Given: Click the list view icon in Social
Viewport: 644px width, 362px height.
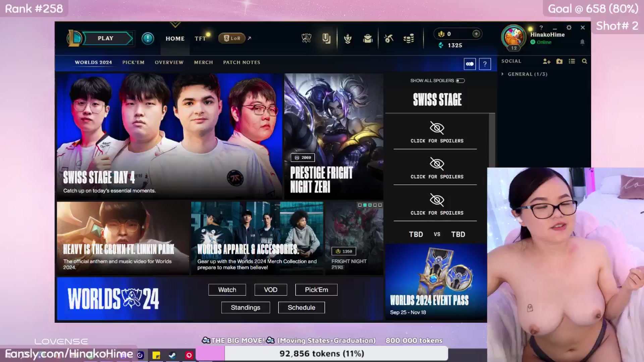Looking at the screenshot, I should pyautogui.click(x=572, y=61).
